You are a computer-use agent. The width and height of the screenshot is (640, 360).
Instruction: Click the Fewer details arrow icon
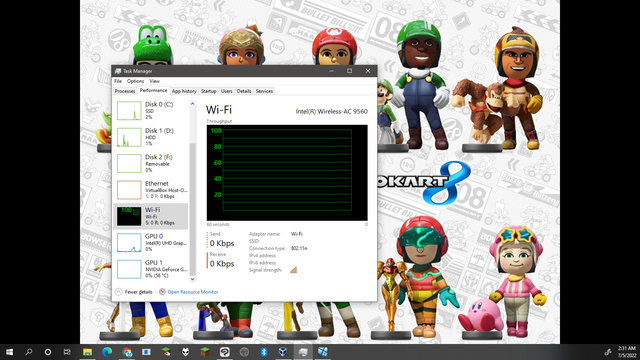[x=119, y=292]
